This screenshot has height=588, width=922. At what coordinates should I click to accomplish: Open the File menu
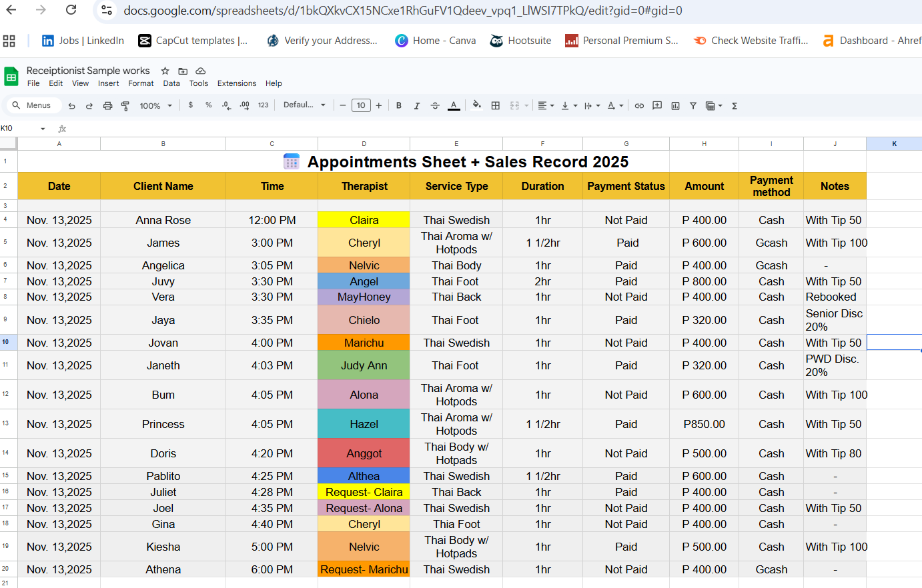coord(33,83)
